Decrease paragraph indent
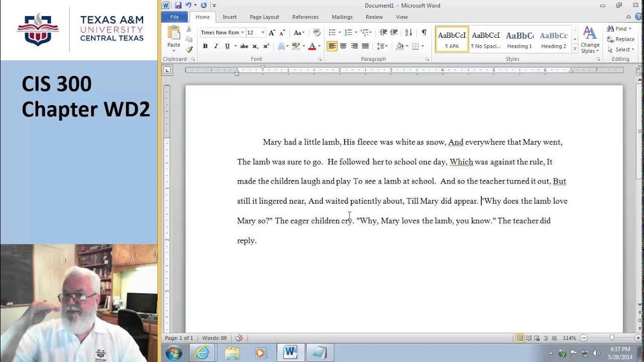This screenshot has height=362, width=644. pyautogui.click(x=383, y=33)
